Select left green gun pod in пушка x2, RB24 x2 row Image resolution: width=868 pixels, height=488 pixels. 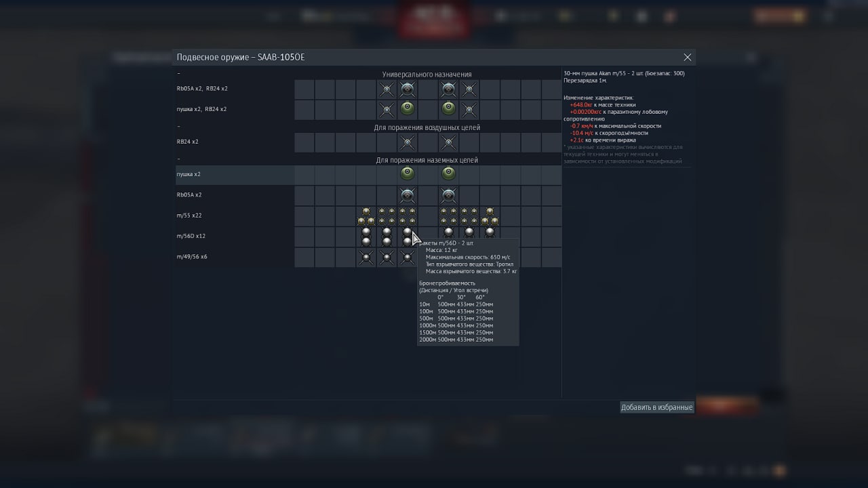408,109
